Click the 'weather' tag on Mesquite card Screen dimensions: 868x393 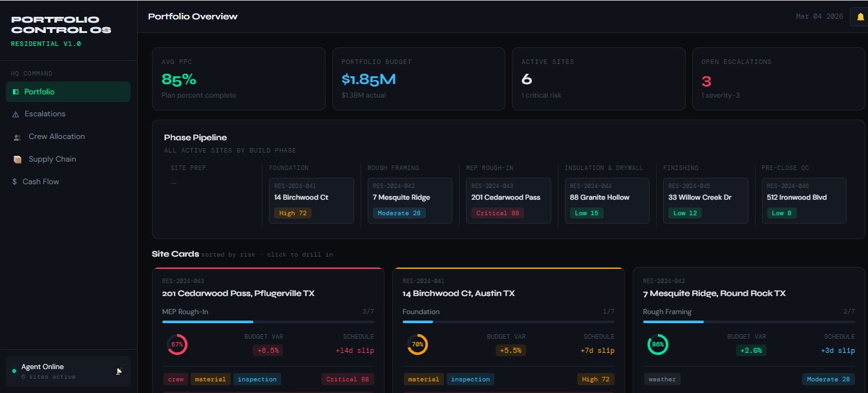662,379
